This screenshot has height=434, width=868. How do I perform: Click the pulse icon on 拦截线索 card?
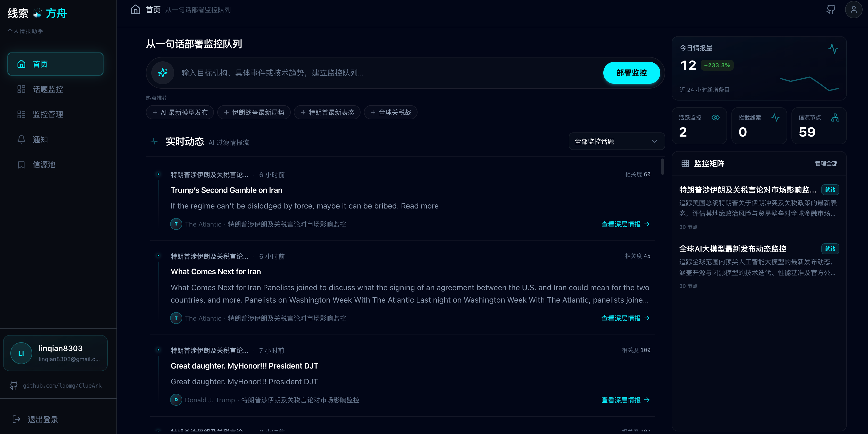[775, 118]
